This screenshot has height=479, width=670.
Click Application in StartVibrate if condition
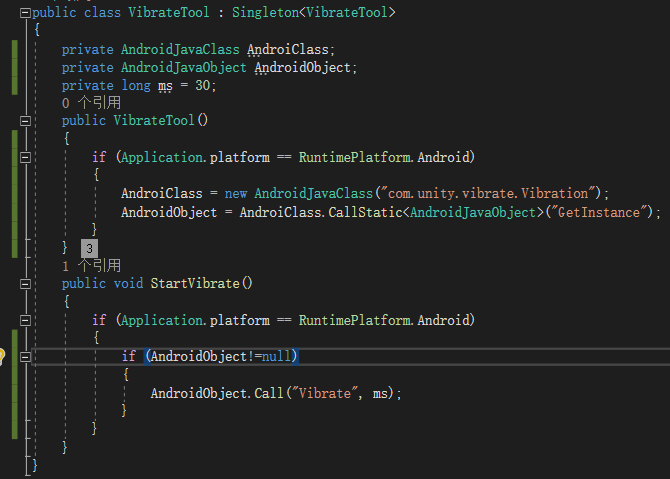(x=162, y=320)
